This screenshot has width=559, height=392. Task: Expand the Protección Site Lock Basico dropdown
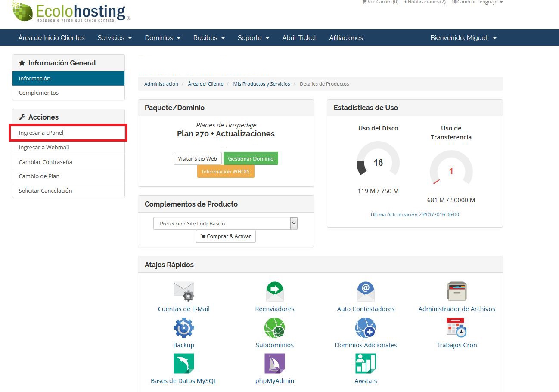(294, 223)
